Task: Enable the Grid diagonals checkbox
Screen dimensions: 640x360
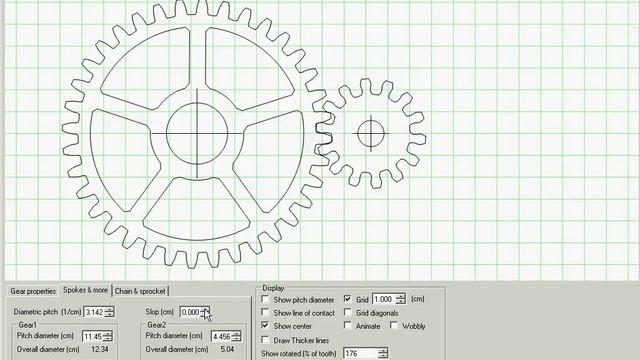Action: (x=347, y=313)
